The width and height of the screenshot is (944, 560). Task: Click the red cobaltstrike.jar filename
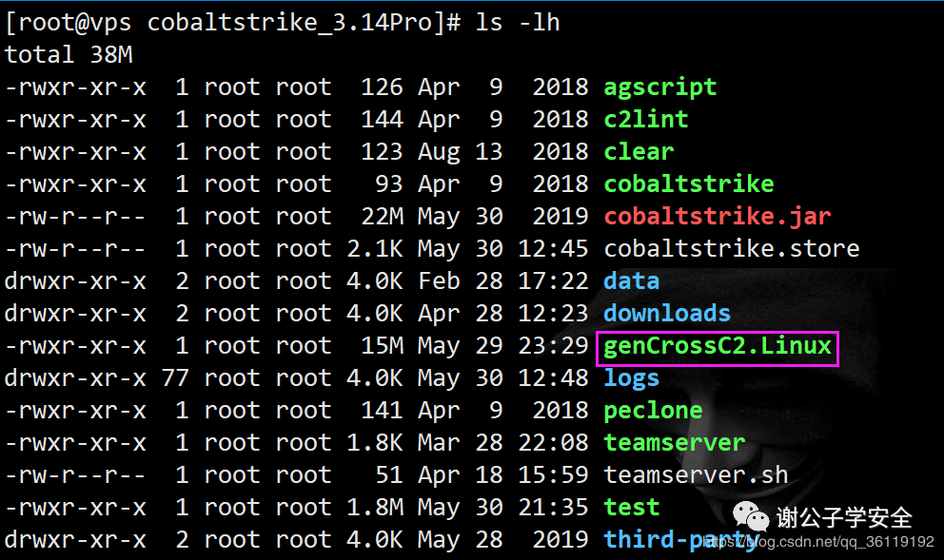(x=717, y=217)
